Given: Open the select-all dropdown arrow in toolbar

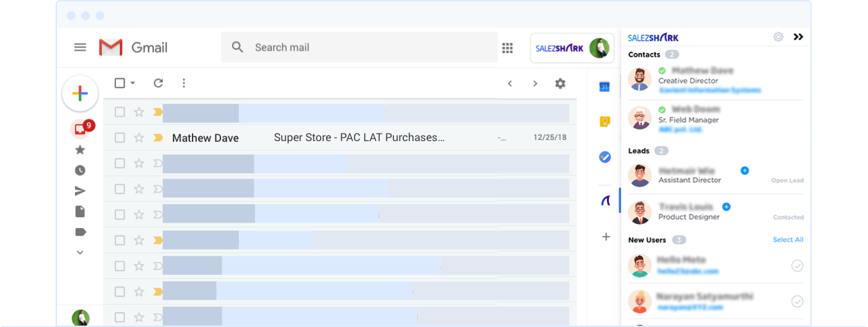Looking at the screenshot, I should click(x=133, y=83).
